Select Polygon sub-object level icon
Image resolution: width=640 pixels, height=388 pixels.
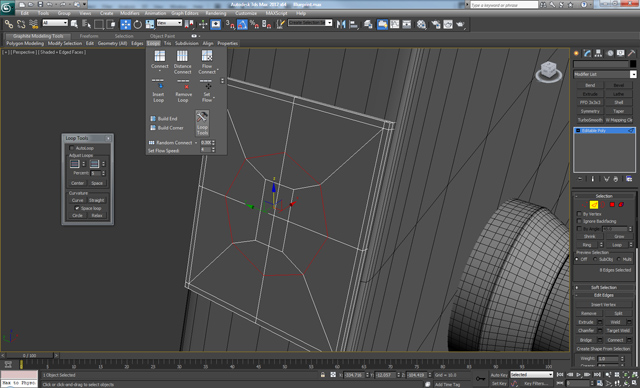(x=612, y=204)
